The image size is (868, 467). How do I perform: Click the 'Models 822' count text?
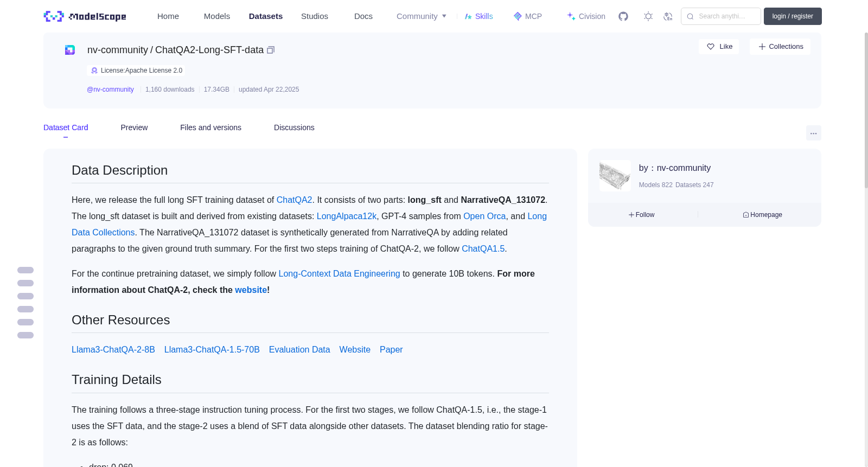(x=655, y=185)
